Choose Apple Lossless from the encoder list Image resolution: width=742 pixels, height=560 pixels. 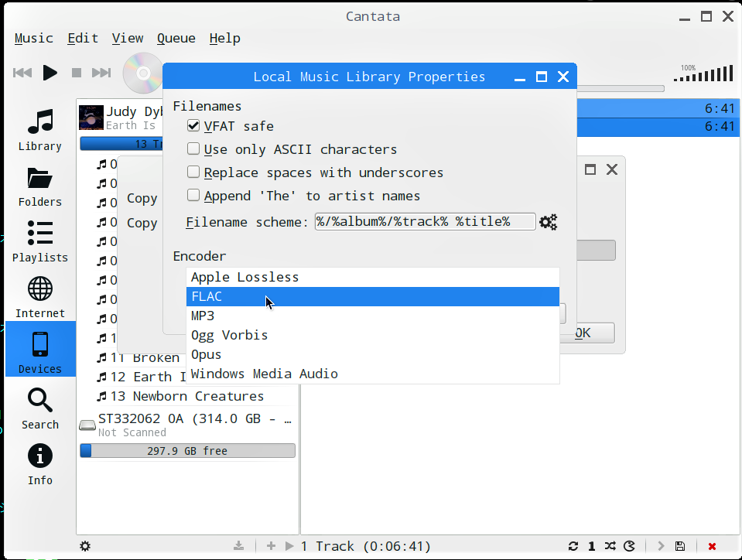(373, 277)
